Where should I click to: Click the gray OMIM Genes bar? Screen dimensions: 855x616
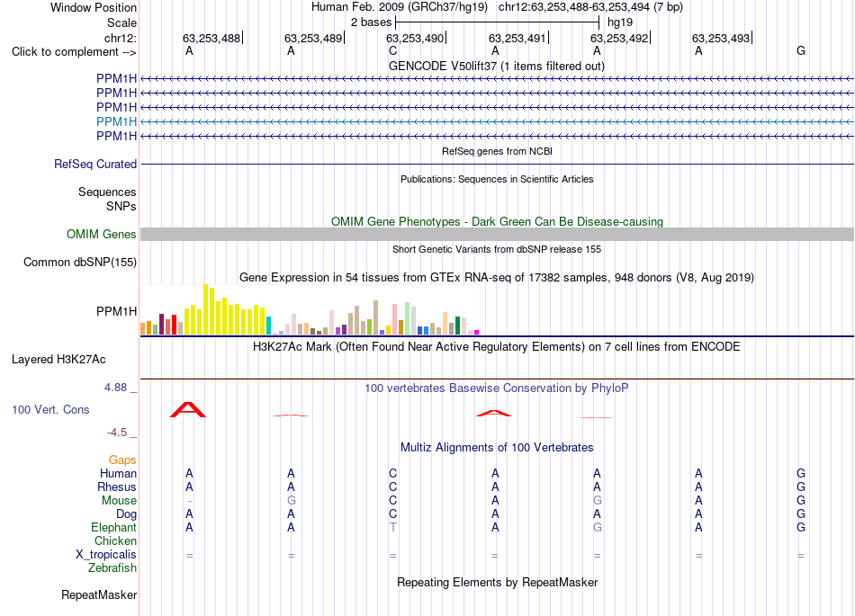click(x=498, y=234)
